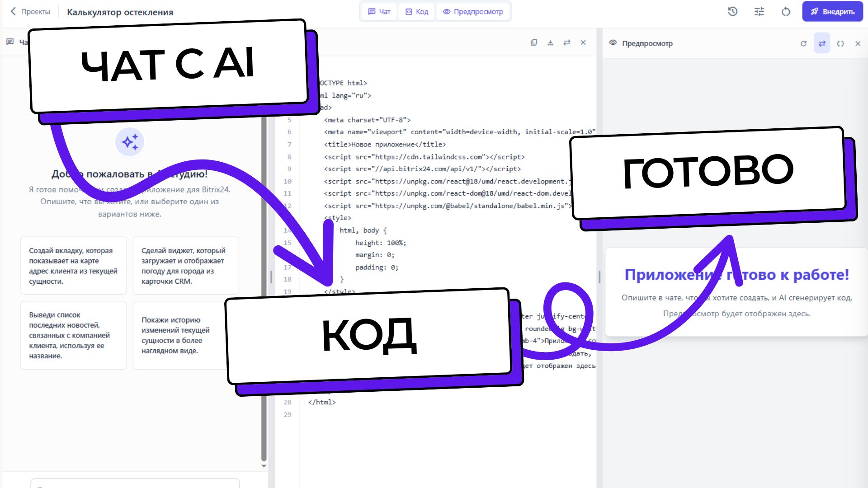Image resolution: width=868 pixels, height=488 pixels.
Task: Click the project title Калькулятор остекления
Action: point(120,12)
